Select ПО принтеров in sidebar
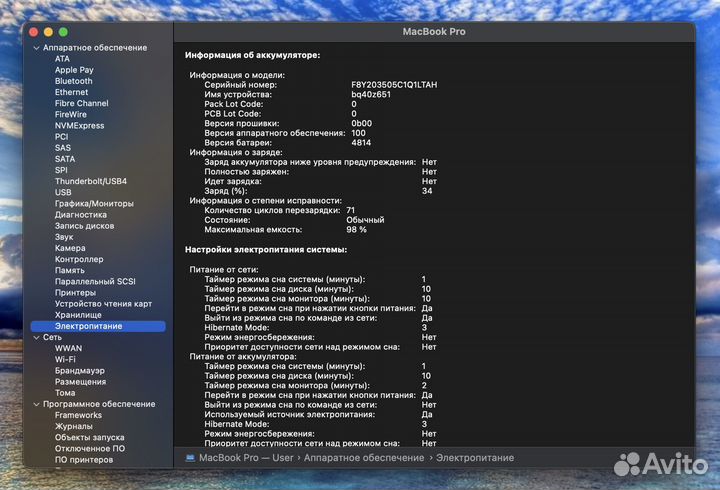Viewport: 720px width, 490px height. 84,460
